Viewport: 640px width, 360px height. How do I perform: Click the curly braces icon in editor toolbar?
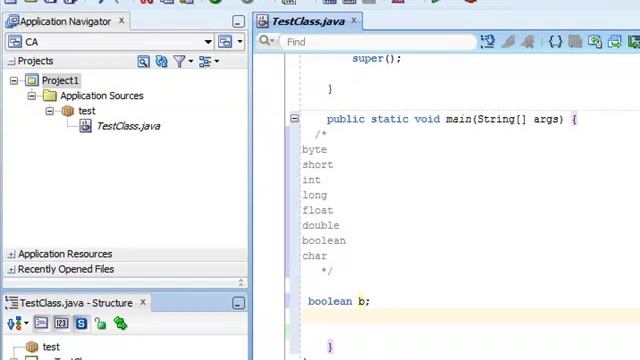(x=555, y=41)
